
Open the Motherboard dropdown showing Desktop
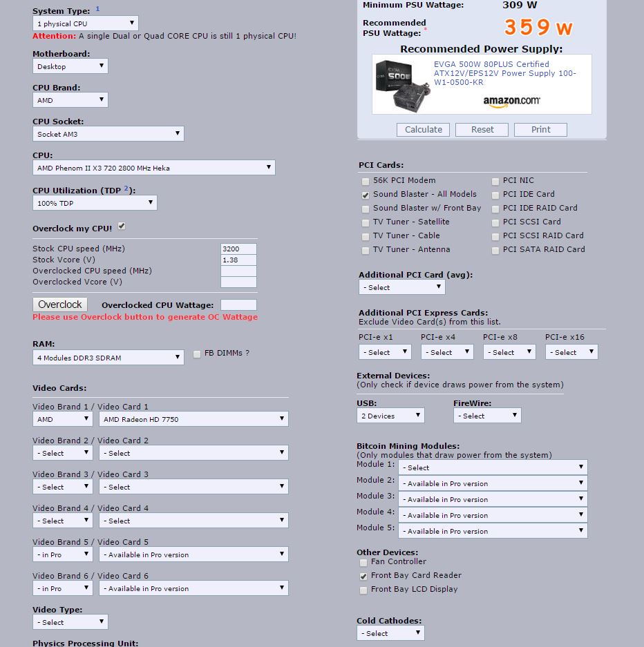click(70, 66)
